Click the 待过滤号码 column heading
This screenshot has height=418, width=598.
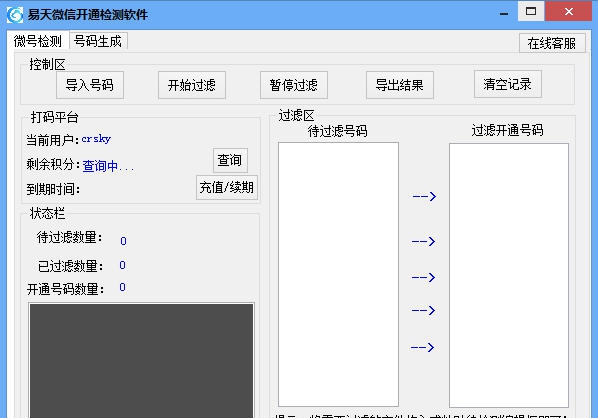pos(338,131)
